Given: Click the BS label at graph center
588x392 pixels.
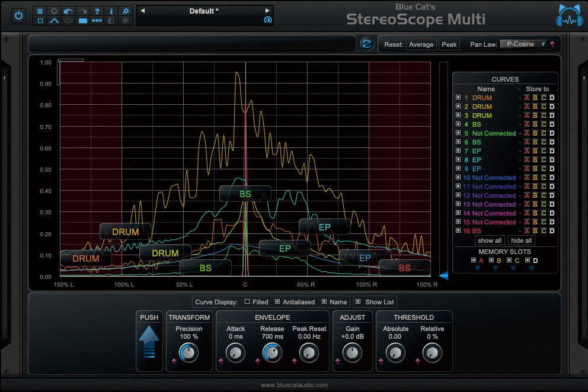Looking at the screenshot, I should [x=245, y=194].
